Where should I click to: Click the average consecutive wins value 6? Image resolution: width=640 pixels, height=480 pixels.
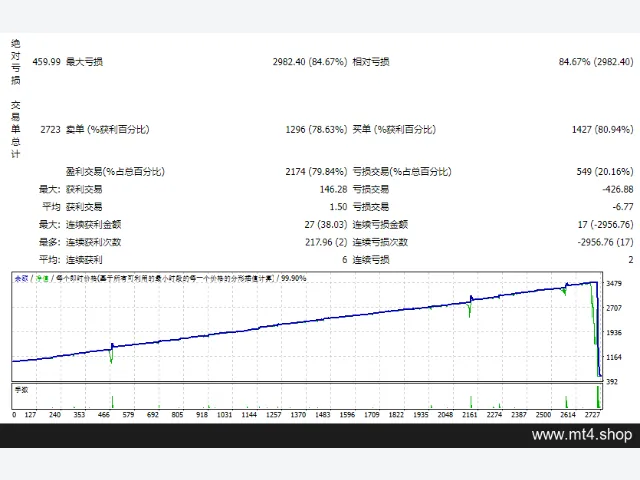[x=344, y=260]
